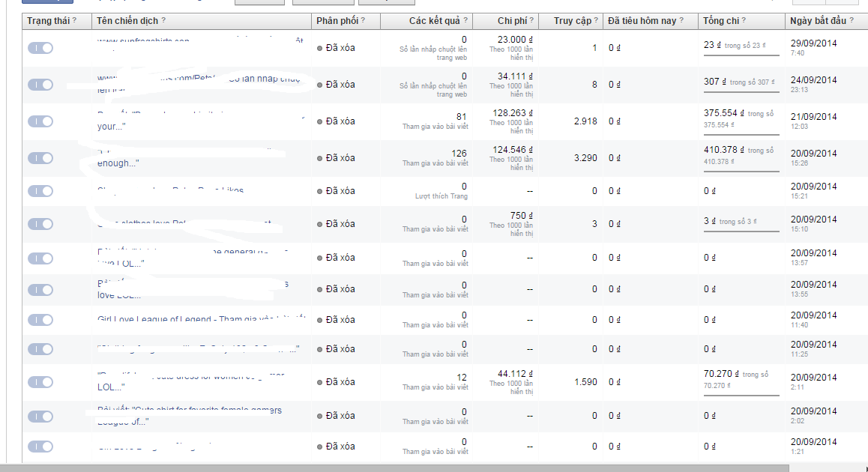The image size is (868, 472).
Task: Click total spend 307 ₫ trong số 307 ₫
Action: point(739,82)
